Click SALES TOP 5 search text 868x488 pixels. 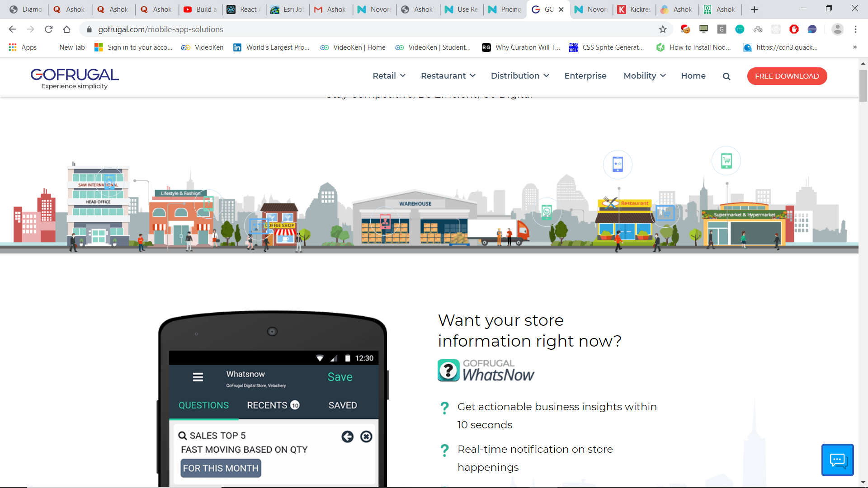tap(217, 436)
